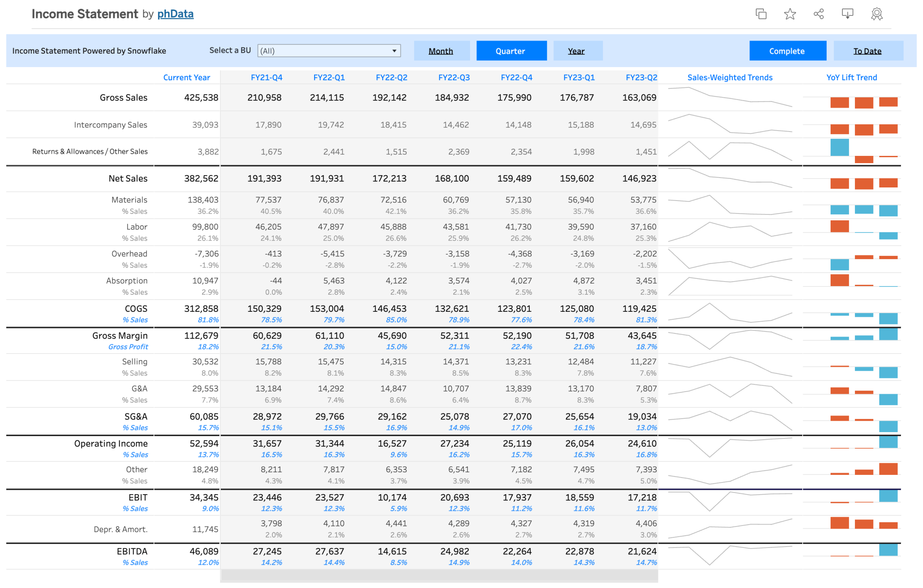The height and width of the screenshot is (588, 923).
Task: Select the Year time toggle
Action: 577,50
